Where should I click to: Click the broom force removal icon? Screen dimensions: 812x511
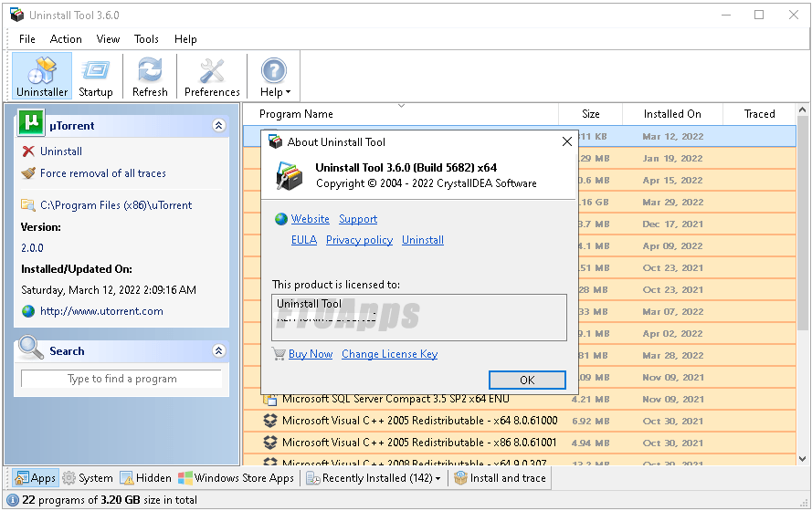[28, 172]
